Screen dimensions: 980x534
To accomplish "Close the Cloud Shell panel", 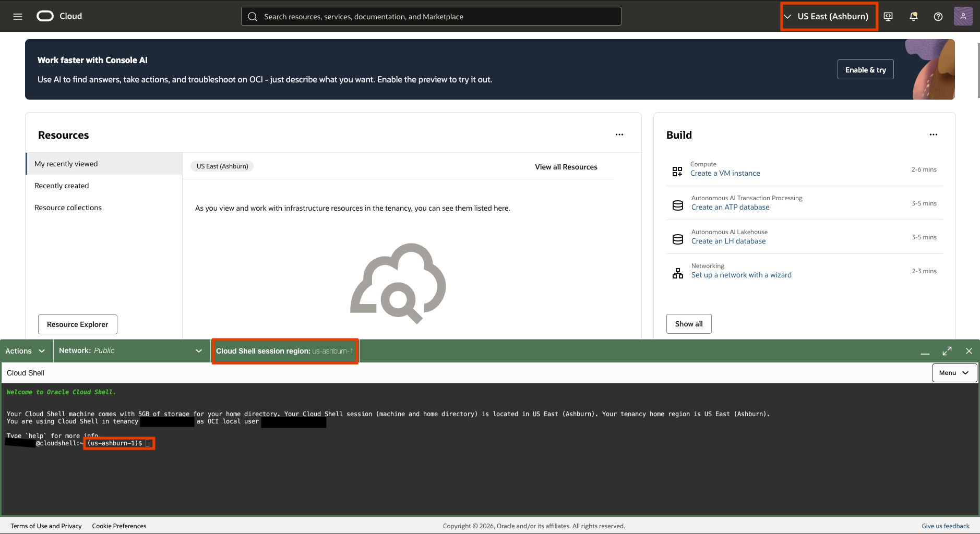I will pos(969,351).
